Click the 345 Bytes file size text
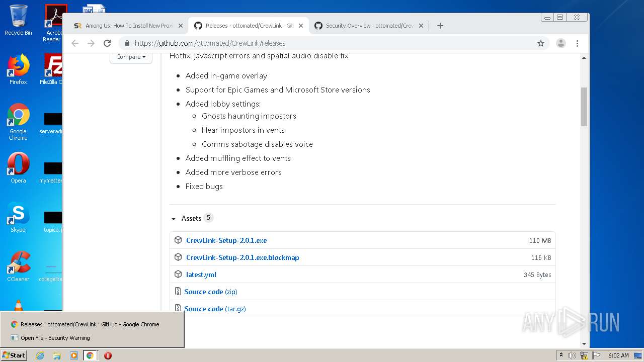Screen dimensions: 644x362 tap(537, 275)
